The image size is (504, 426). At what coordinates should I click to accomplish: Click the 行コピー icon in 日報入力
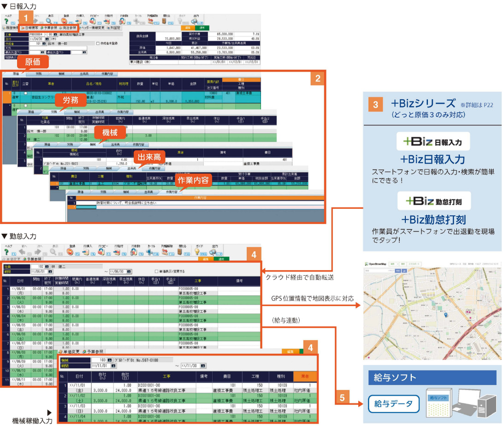pos(93,21)
